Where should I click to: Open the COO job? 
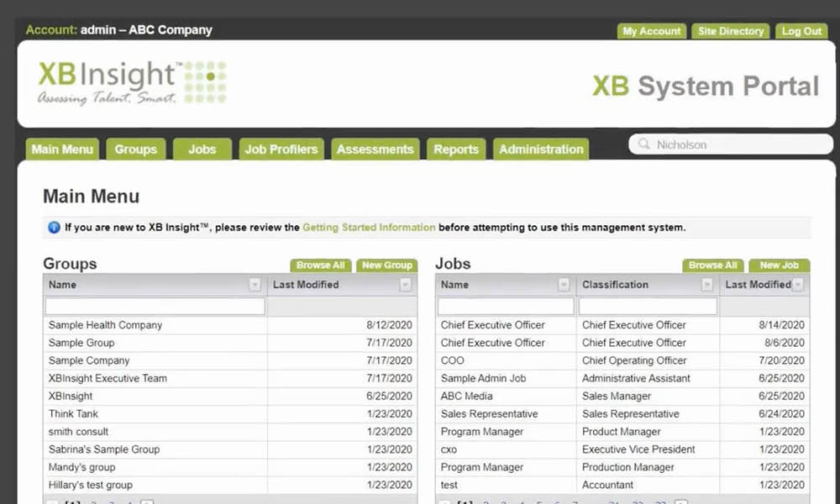pyautogui.click(x=452, y=360)
